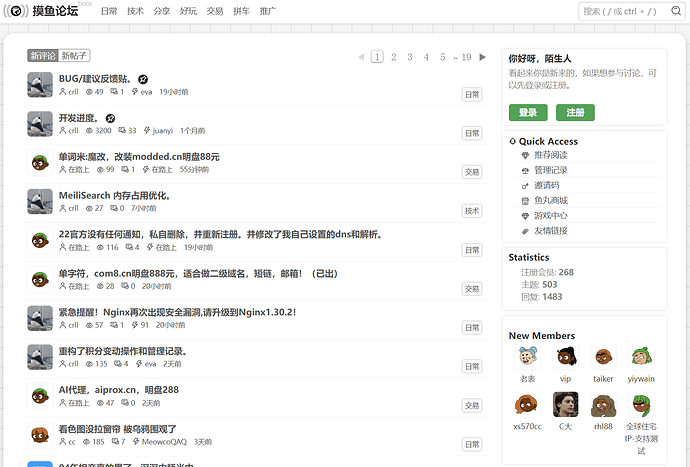Open last replier MeowcoQAQ profile link
The image size is (690, 467).
pos(164,442)
